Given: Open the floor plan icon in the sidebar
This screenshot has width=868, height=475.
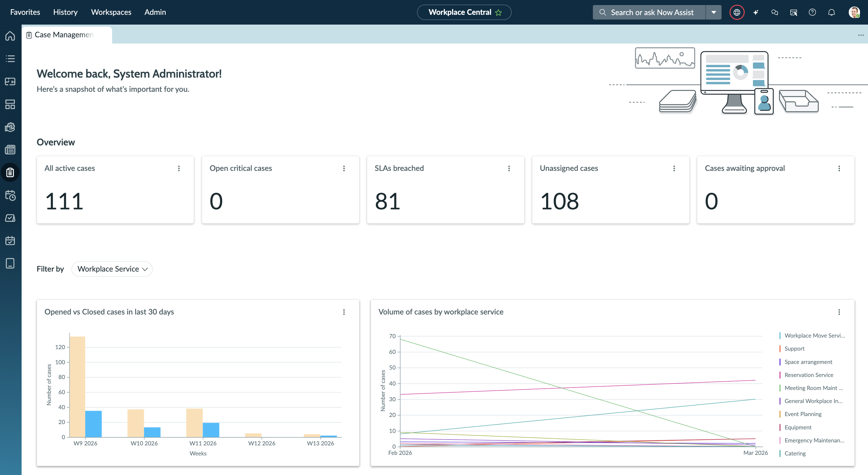Looking at the screenshot, I should [x=10, y=81].
